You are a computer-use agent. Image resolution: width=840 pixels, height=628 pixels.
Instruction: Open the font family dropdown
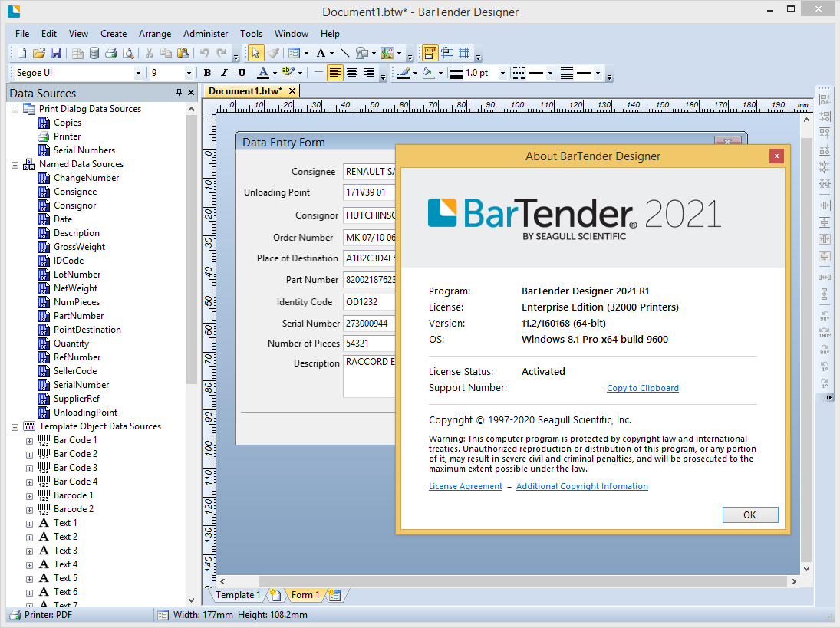coord(140,73)
